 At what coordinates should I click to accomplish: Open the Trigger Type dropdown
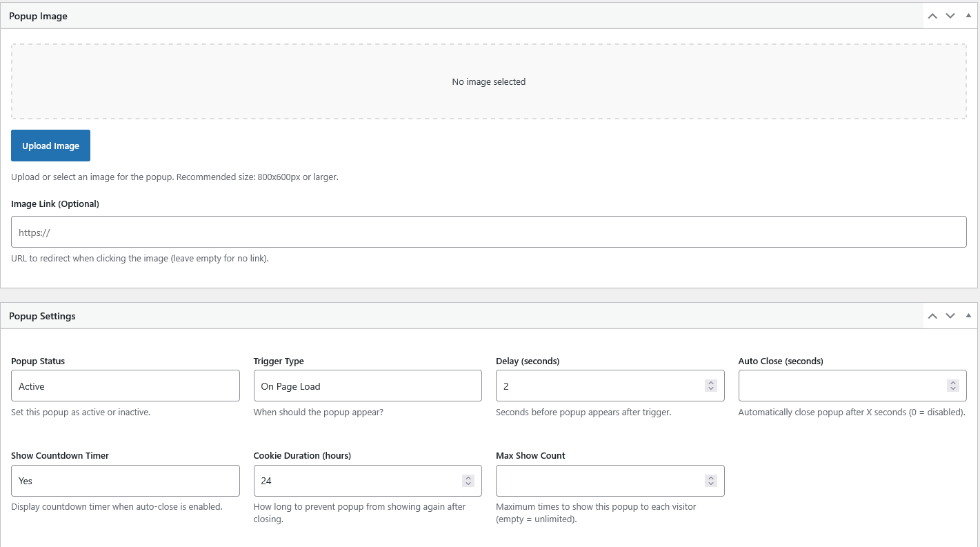pos(368,386)
